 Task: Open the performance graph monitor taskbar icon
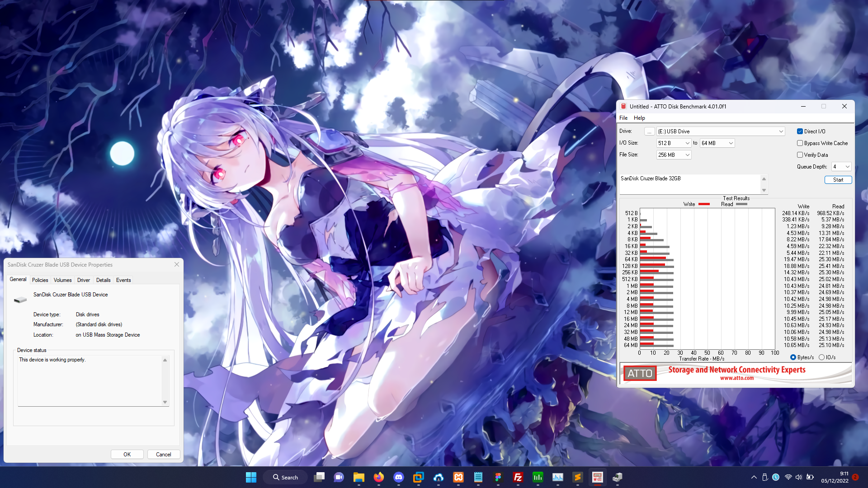pos(558,477)
